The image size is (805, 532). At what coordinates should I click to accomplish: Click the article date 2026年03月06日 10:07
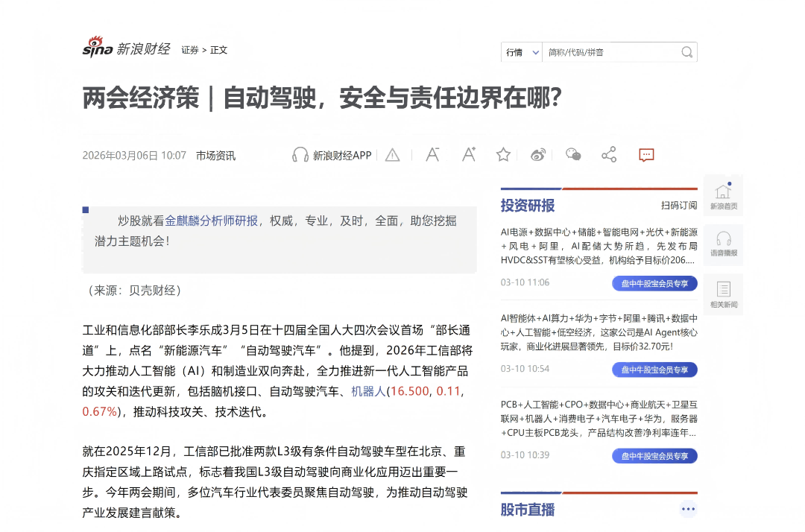click(134, 156)
